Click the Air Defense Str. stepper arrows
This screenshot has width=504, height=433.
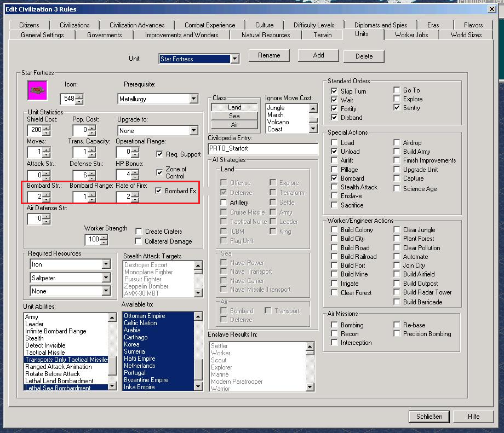pyautogui.click(x=47, y=219)
